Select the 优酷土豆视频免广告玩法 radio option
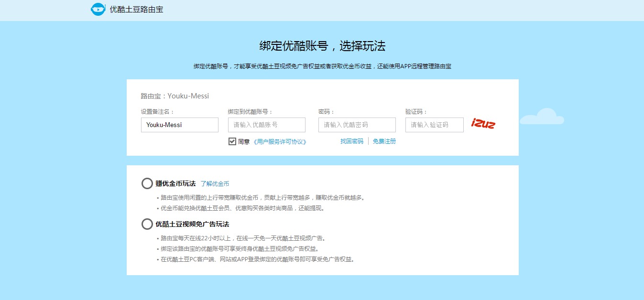Image resolution: width=644 pixels, height=300 pixels. (x=147, y=224)
